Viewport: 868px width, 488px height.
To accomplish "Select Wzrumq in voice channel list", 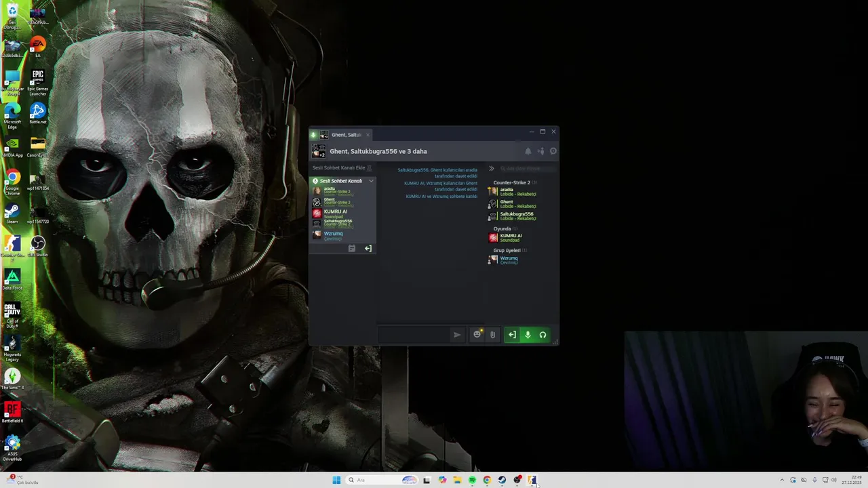I will point(342,235).
